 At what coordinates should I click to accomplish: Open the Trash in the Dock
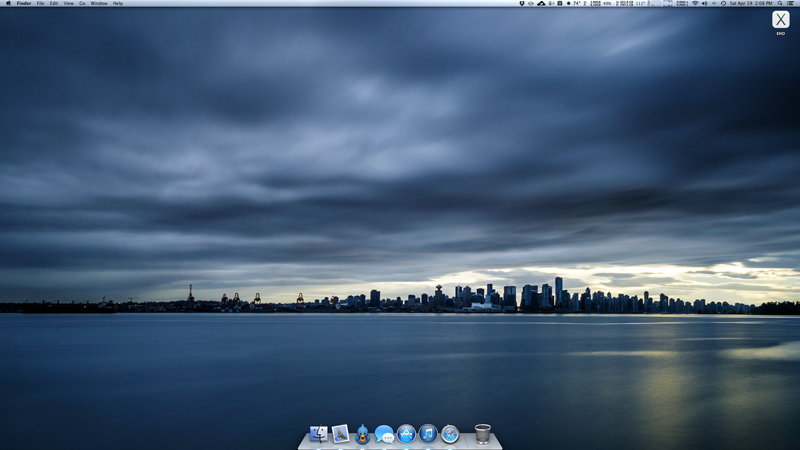[x=482, y=434]
